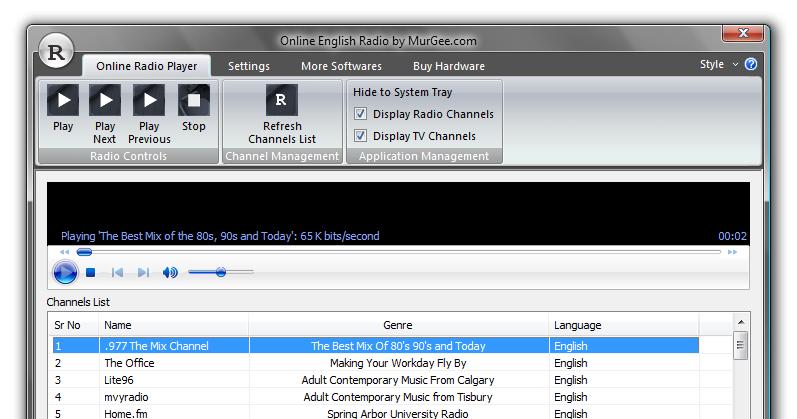Go to the Buy Hardware tab
The image size is (797, 419).
point(448,66)
